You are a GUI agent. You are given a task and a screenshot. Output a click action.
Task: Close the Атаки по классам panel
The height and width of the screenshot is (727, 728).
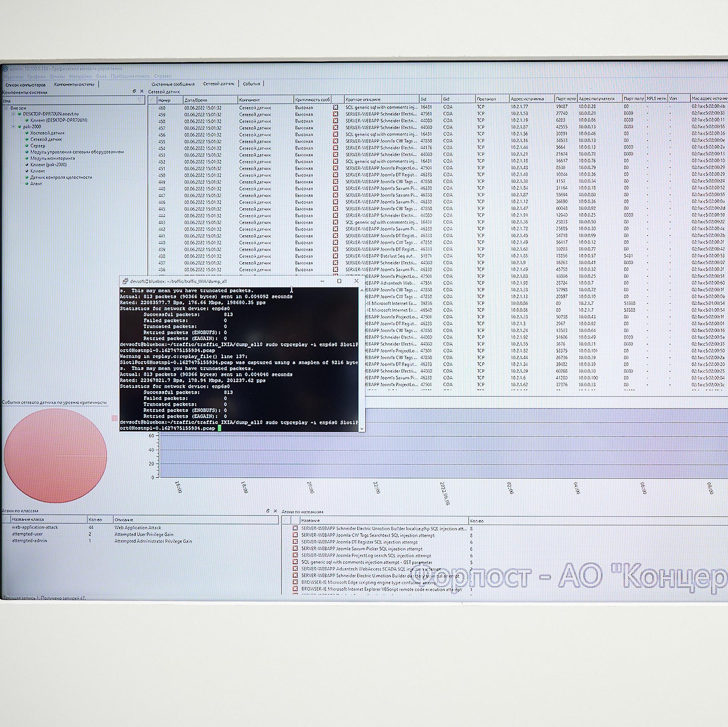tap(275, 511)
